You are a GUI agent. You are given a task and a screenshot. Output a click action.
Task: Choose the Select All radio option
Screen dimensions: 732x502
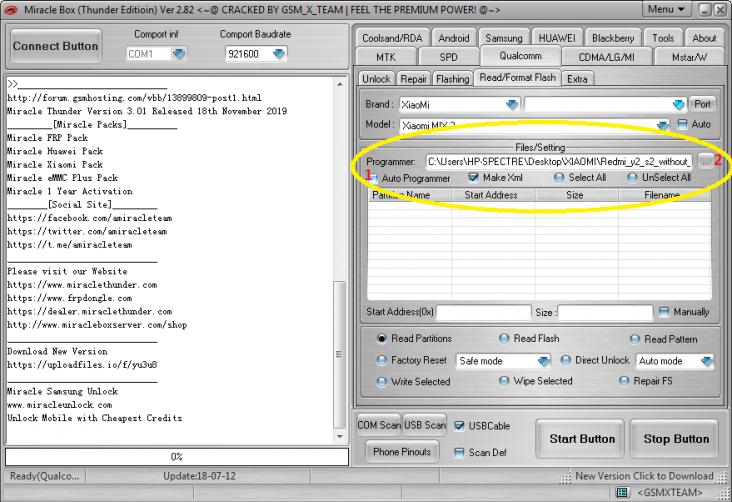[559, 177]
